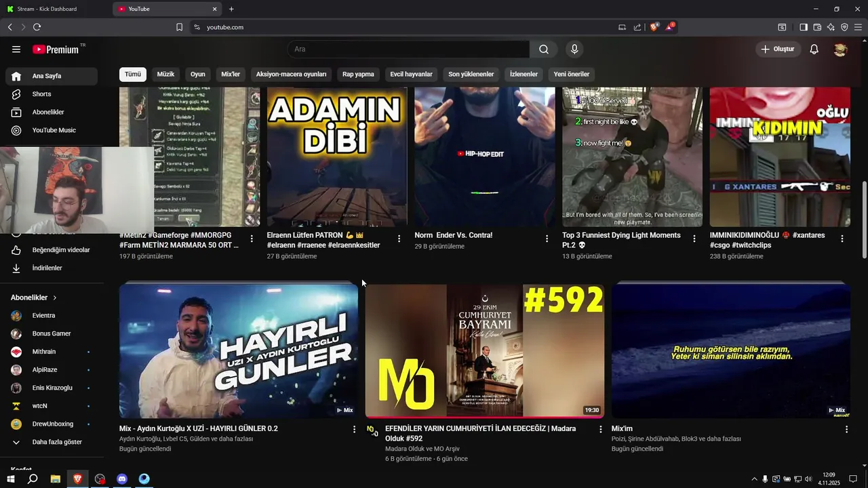This screenshot has height=488, width=868.
Task: Open the account avatar menu
Action: (x=840, y=49)
